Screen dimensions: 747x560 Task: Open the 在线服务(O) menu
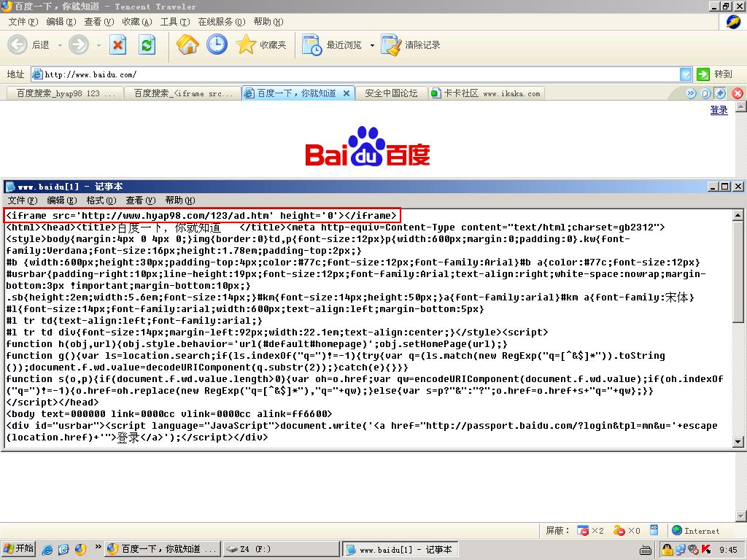point(222,22)
